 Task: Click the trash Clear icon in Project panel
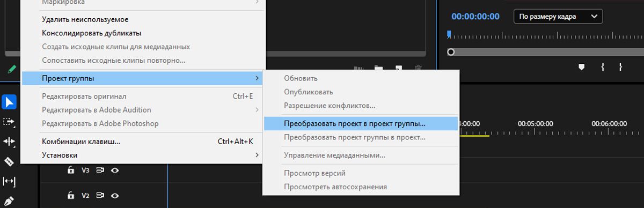pyautogui.click(x=419, y=68)
